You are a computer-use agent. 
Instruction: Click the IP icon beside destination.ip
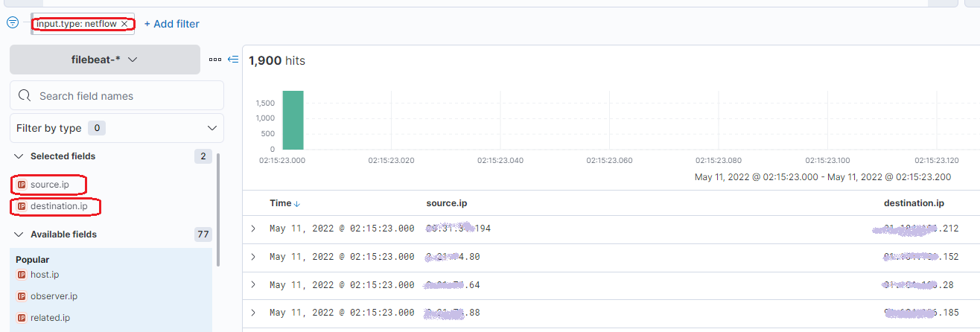pyautogui.click(x=22, y=206)
